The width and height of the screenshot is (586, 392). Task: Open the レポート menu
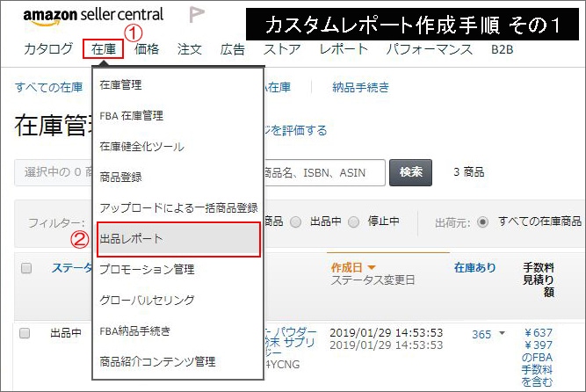(x=344, y=49)
